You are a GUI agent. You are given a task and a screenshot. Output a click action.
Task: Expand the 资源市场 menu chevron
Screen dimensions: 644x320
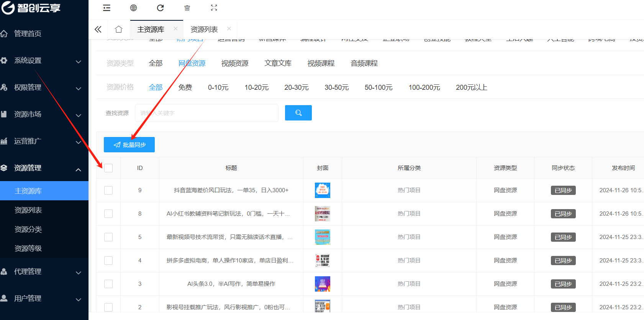pos(79,115)
